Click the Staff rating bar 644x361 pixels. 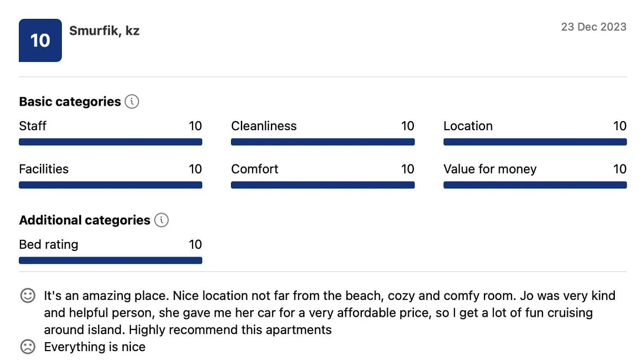(x=110, y=142)
